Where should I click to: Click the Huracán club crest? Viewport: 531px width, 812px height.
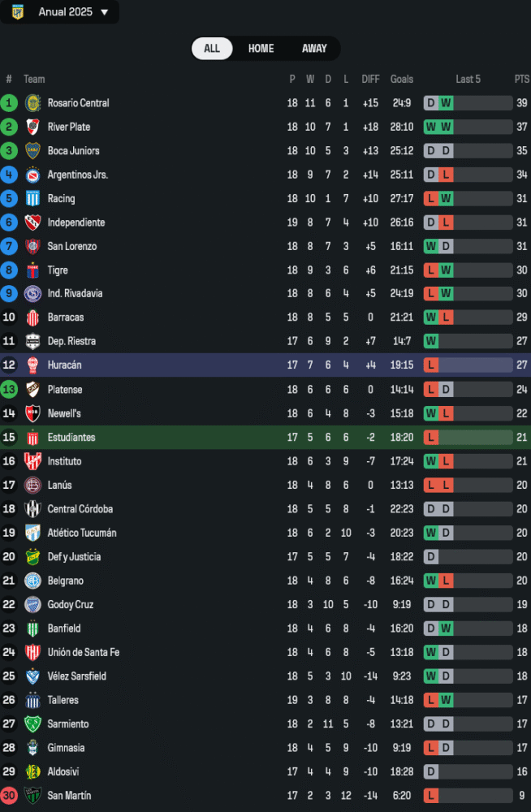point(32,365)
